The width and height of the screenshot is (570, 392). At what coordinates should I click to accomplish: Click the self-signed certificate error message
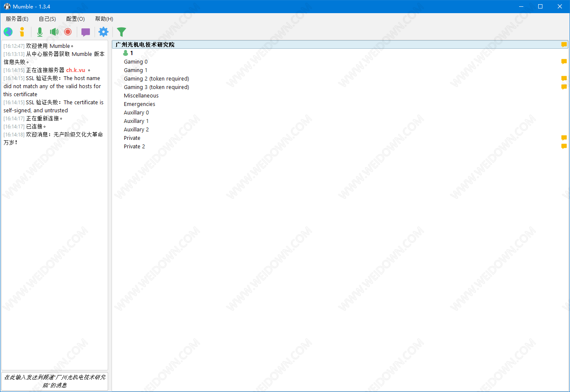[x=53, y=106]
